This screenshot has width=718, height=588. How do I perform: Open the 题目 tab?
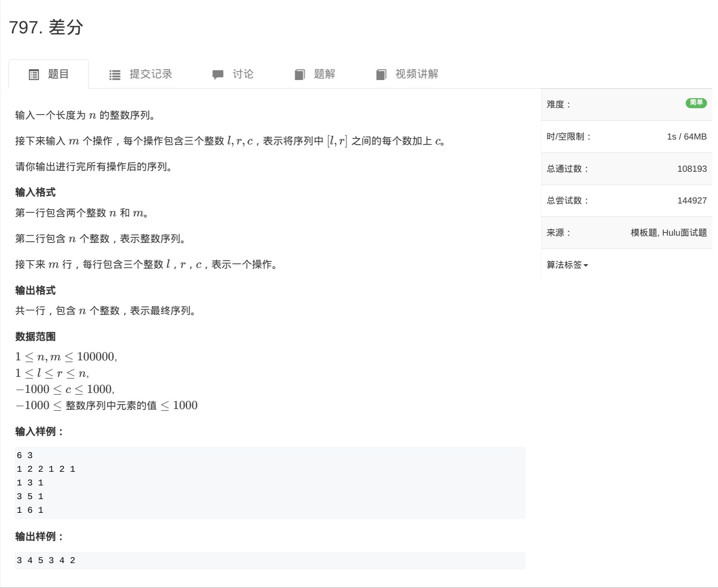pyautogui.click(x=58, y=74)
